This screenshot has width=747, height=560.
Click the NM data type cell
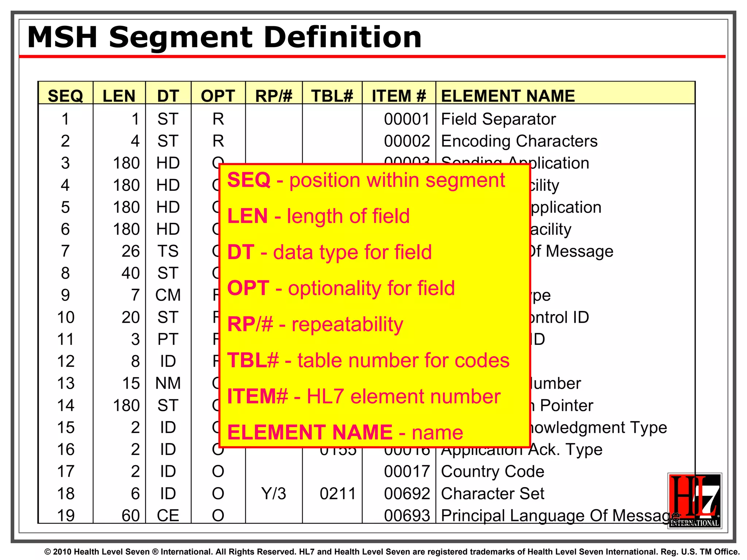pos(168,383)
